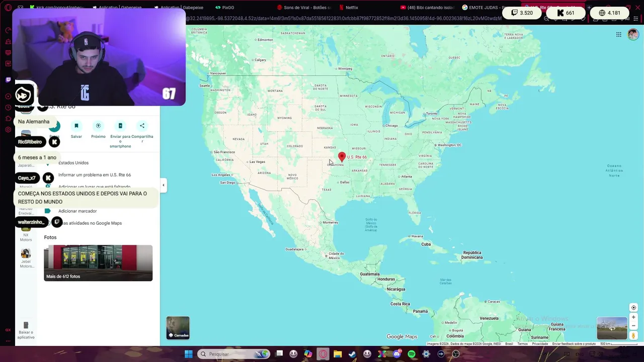This screenshot has width=644, height=362.
Task: Click atividades no Google Maps link
Action: click(92, 223)
